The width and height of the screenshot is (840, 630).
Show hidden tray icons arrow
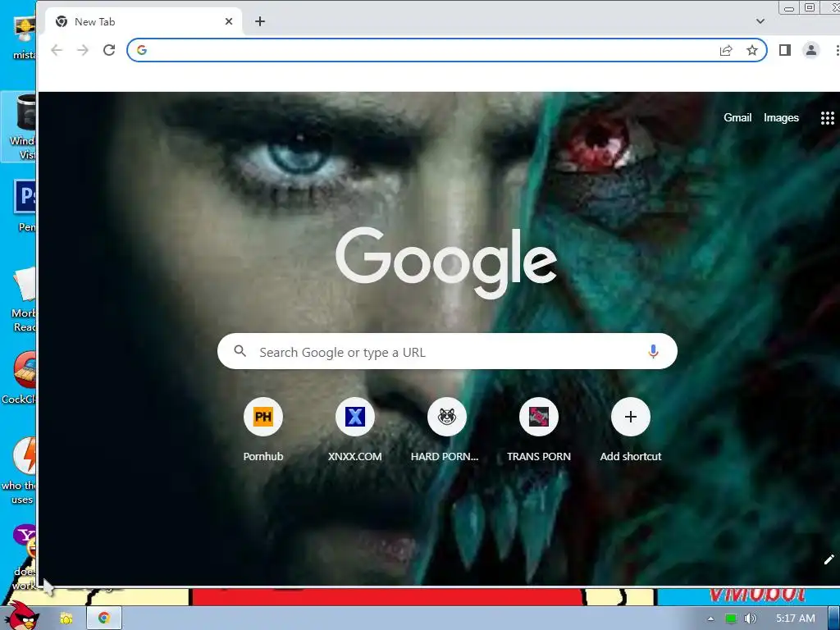tap(711, 619)
